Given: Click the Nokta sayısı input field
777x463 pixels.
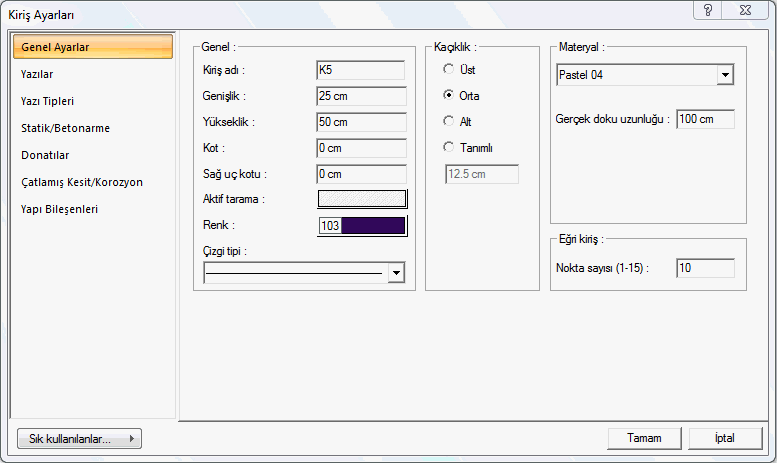Looking at the screenshot, I should click(705, 268).
